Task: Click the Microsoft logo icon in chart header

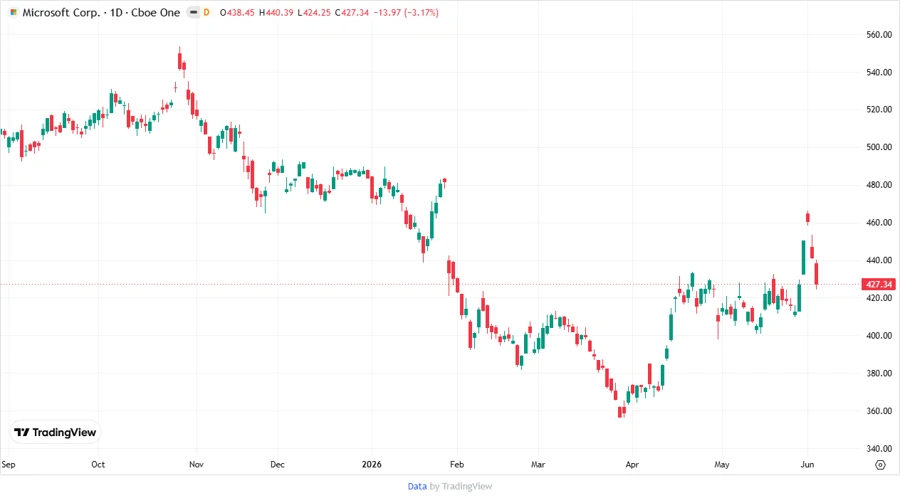Action: tap(13, 13)
